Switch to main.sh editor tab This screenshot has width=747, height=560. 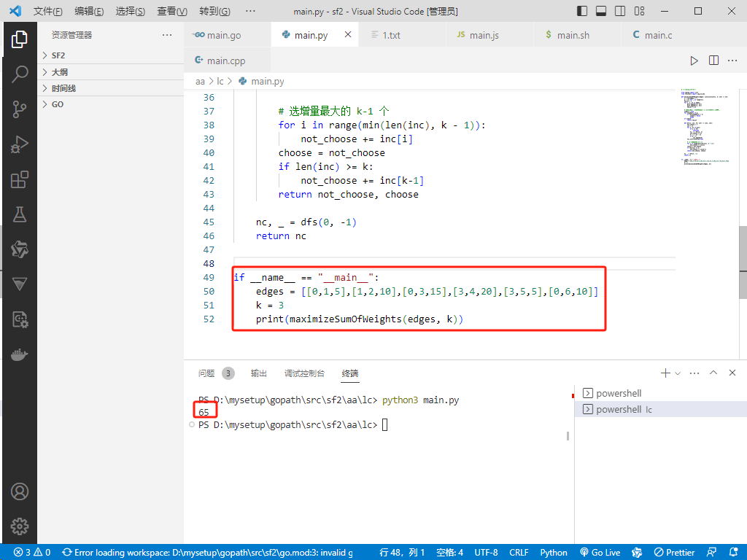tap(578, 35)
